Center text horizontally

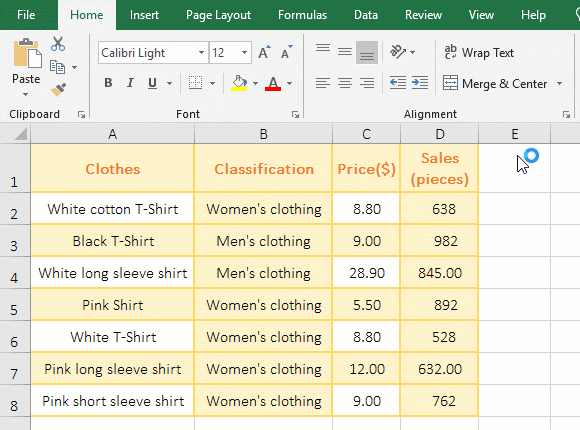point(345,83)
